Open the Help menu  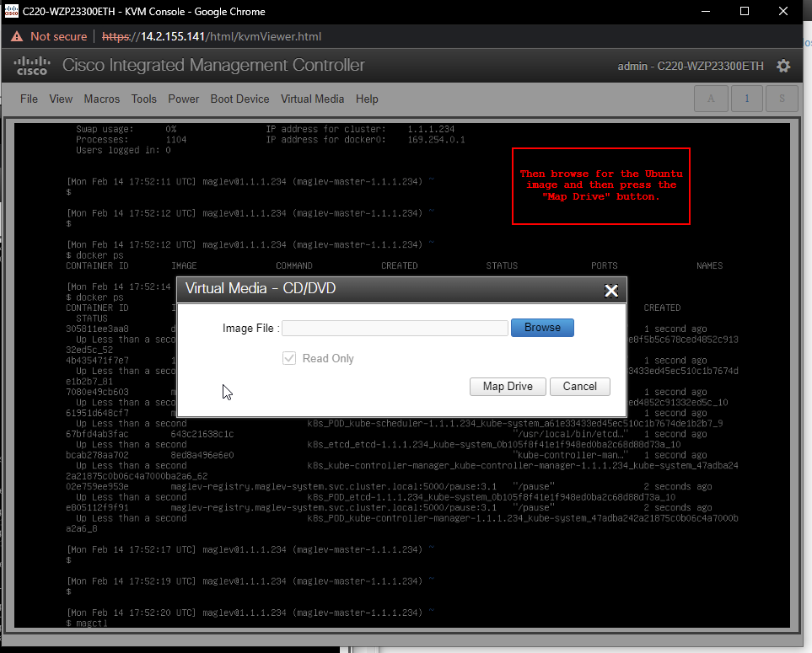coord(367,99)
